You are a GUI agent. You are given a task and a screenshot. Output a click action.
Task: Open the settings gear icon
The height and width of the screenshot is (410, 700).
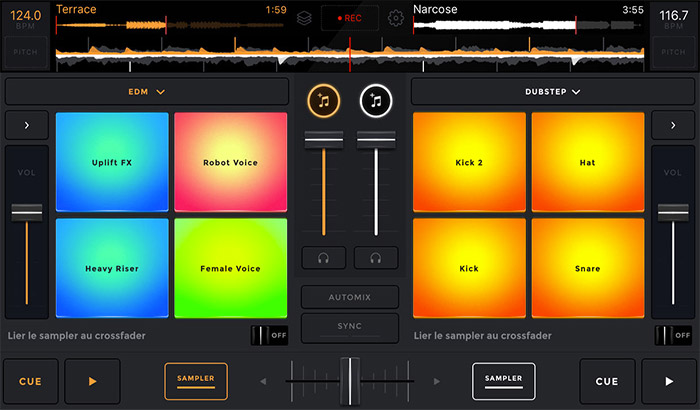[396, 18]
